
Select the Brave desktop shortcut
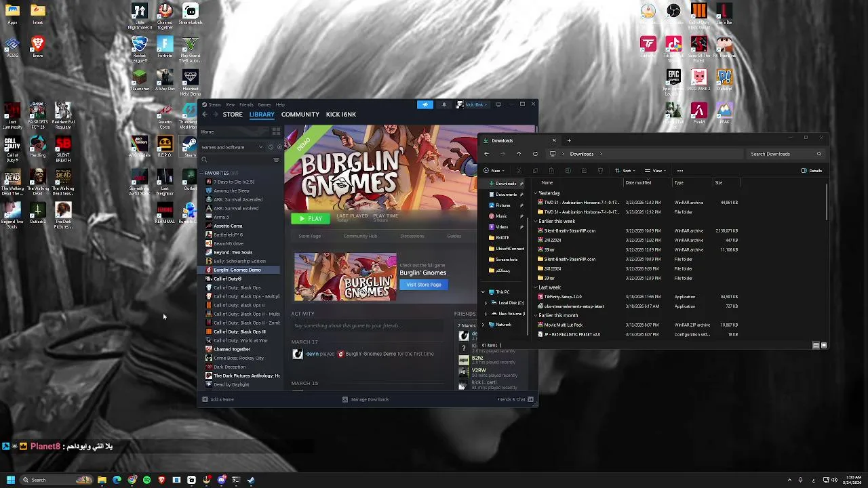pyautogui.click(x=38, y=47)
